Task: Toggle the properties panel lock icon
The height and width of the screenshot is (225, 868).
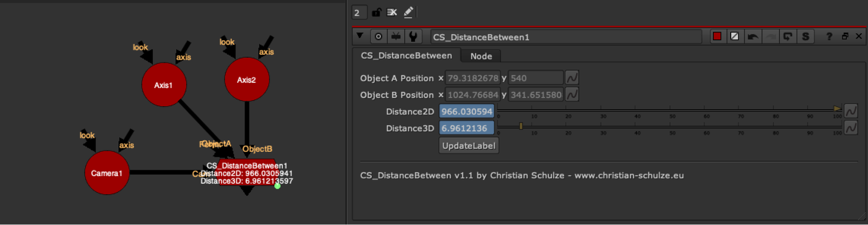Action: click(x=376, y=12)
